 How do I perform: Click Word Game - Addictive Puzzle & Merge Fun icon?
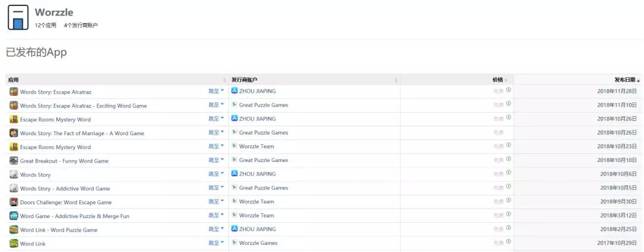coord(14,216)
